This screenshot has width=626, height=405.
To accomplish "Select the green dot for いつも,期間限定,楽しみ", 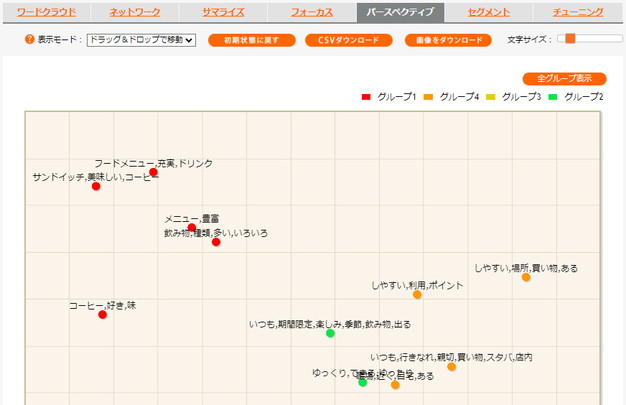I will pos(330,333).
